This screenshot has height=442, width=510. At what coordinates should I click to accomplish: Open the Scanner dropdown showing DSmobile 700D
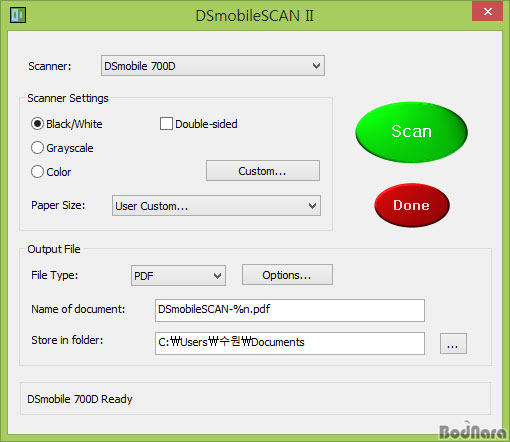tap(213, 66)
